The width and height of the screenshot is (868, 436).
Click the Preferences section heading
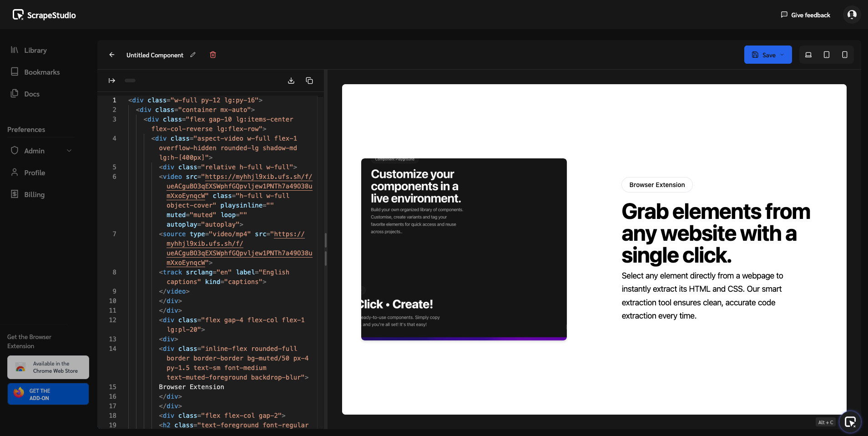[x=26, y=130]
